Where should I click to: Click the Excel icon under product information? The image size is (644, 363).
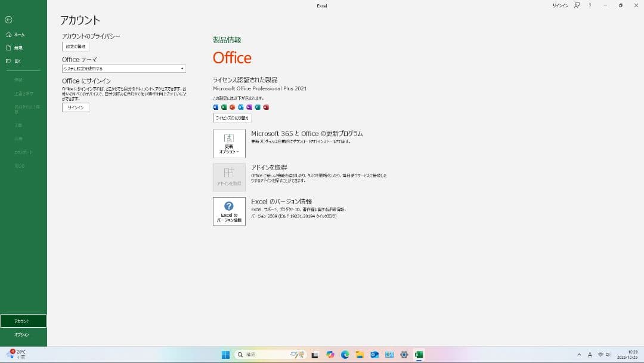pos(224,107)
